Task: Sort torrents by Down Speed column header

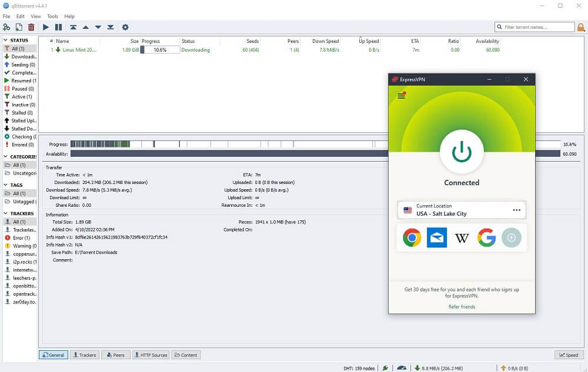Action: [325, 41]
